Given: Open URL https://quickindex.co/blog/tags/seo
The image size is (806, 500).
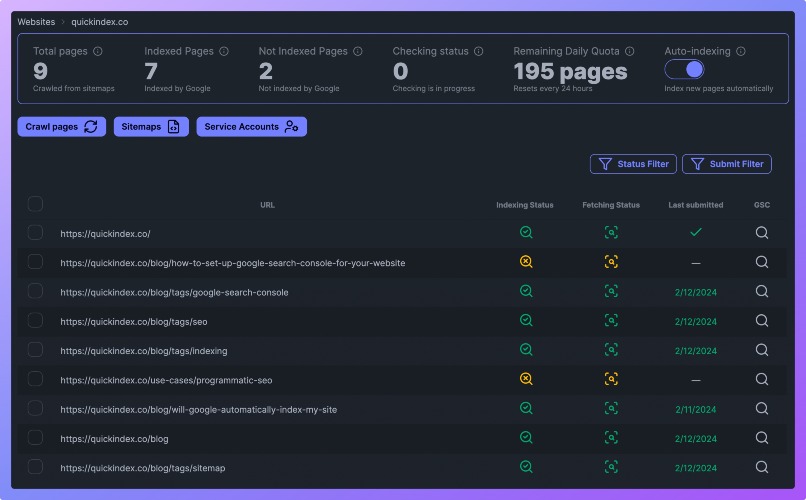Looking at the screenshot, I should [134, 322].
